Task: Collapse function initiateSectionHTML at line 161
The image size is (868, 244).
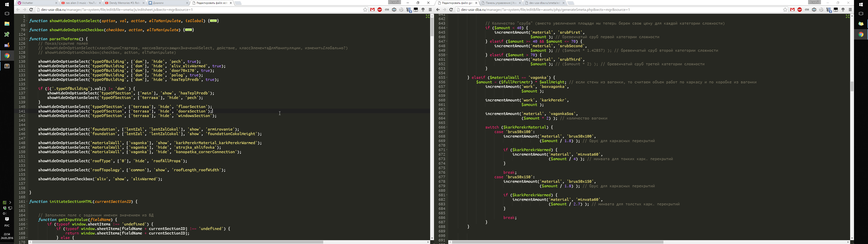Action: 27,202
